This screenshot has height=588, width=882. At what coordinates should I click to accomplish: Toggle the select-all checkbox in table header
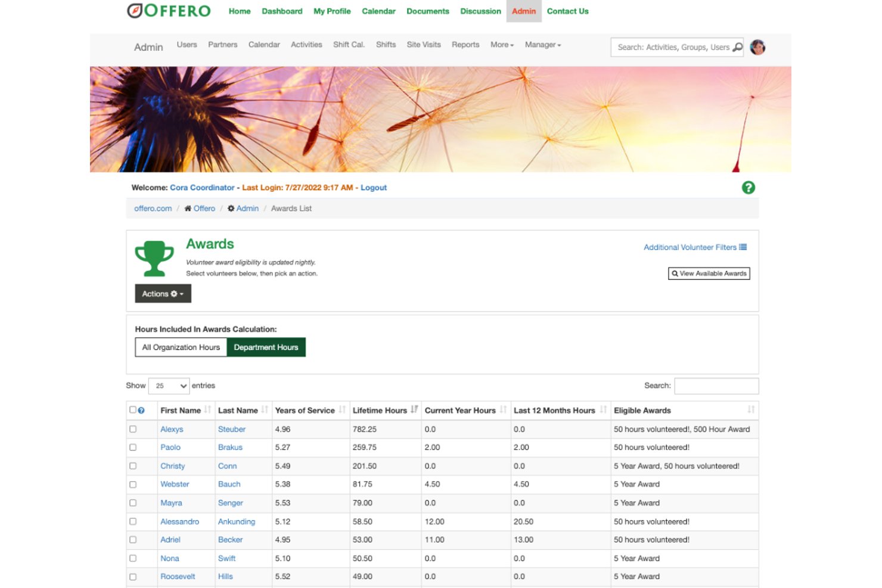pyautogui.click(x=133, y=410)
